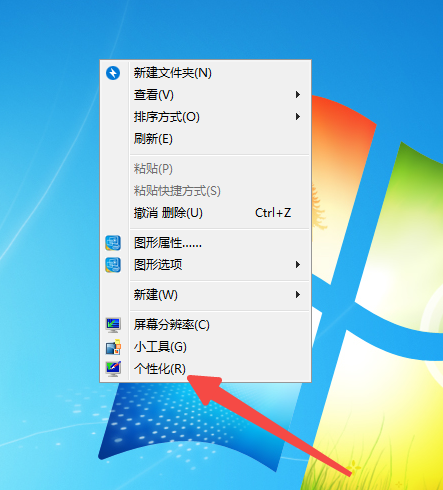Viewport: 443px width, 490px height.
Task: Click the Intel graphics icon beside 图形属性
Action: [x=113, y=243]
